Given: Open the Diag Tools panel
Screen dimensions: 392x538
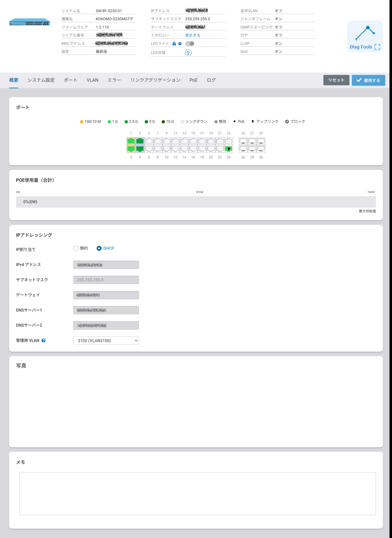Looking at the screenshot, I should coord(365,37).
